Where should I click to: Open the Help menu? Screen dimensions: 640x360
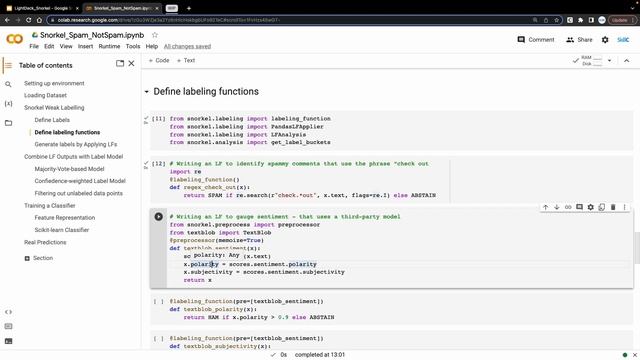click(152, 47)
